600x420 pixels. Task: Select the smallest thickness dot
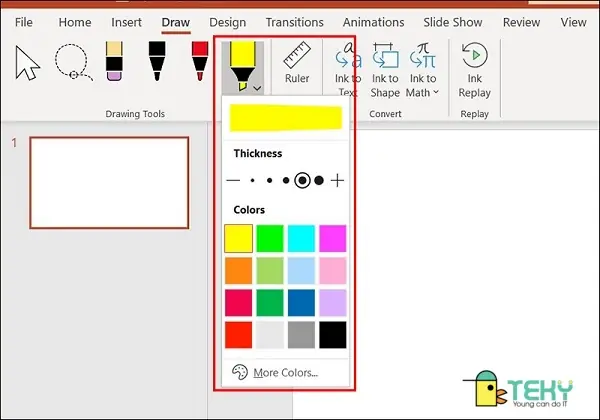pyautogui.click(x=252, y=180)
